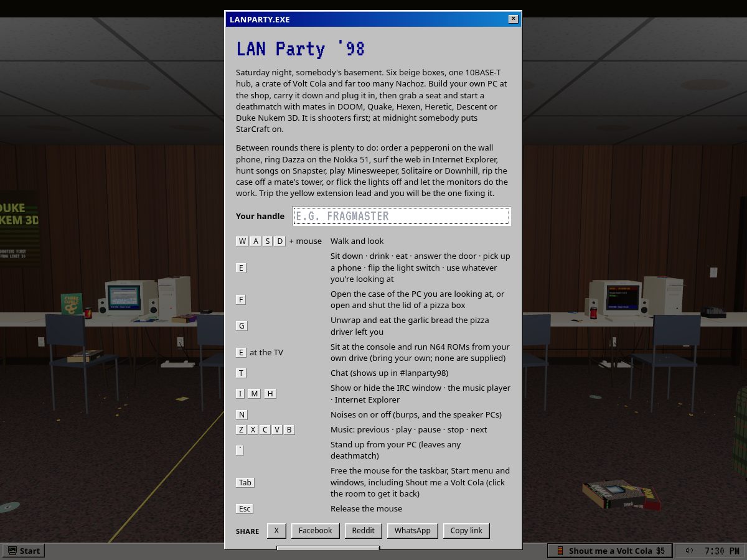Share on X

click(x=276, y=531)
